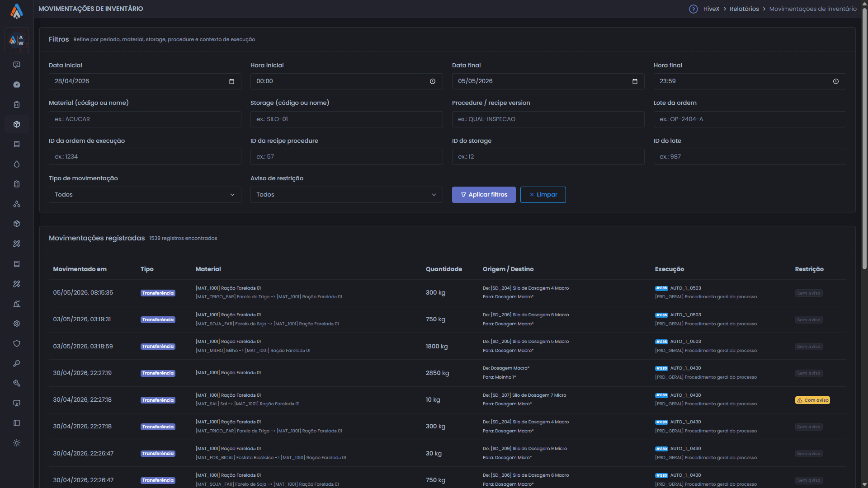The image size is (868, 488).
Task: Open the shield security sidebar icon
Action: (17, 343)
